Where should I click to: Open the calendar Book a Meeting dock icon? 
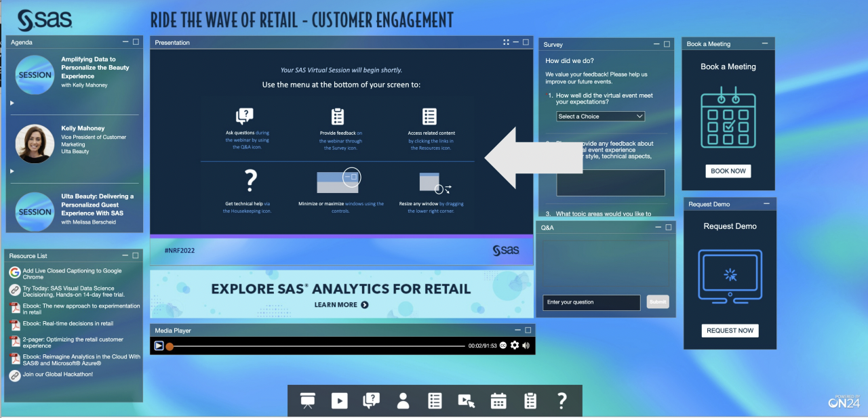[x=498, y=400]
